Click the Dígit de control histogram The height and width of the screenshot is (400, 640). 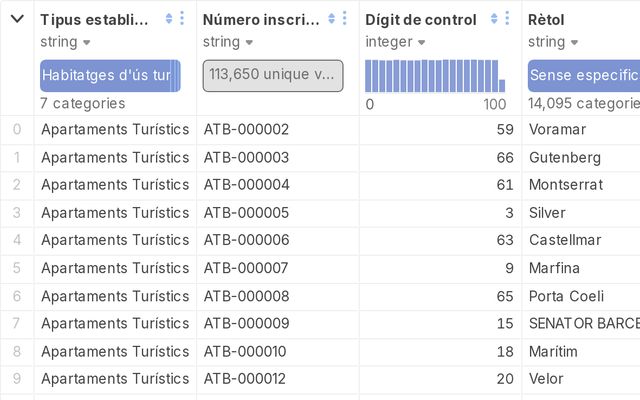(x=435, y=76)
